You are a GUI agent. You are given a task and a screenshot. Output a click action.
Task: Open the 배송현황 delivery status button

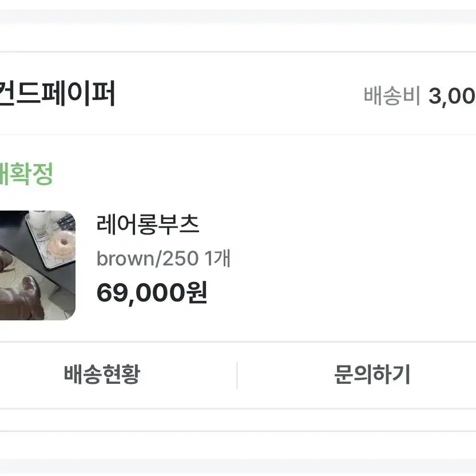(102, 375)
